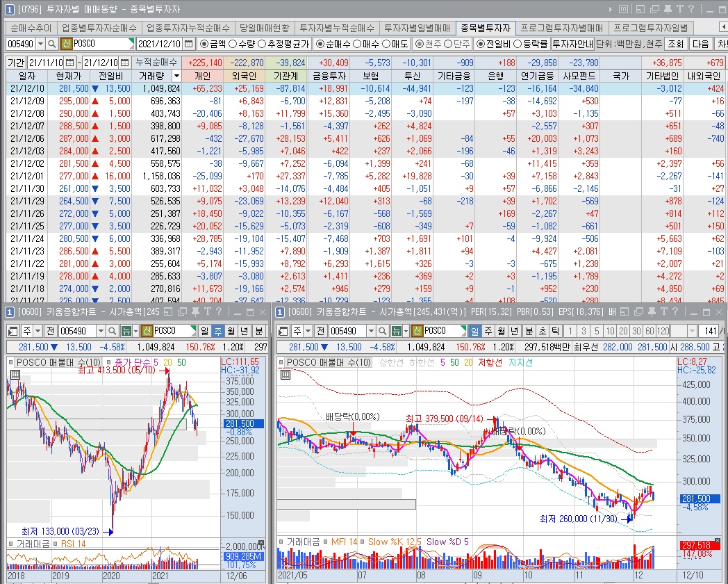Image resolution: width=728 pixels, height=584 pixels.
Task: Click the font size T icon in investor window title bar
Action: [679, 9]
